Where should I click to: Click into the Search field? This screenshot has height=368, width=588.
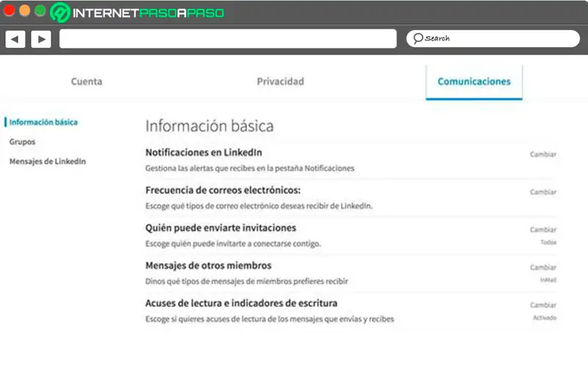click(x=492, y=39)
